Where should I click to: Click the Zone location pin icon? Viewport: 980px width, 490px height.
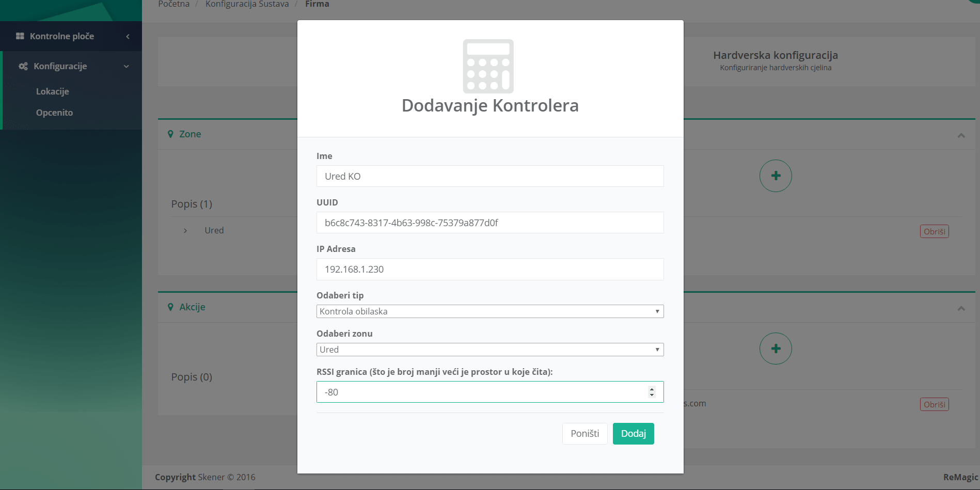171,134
